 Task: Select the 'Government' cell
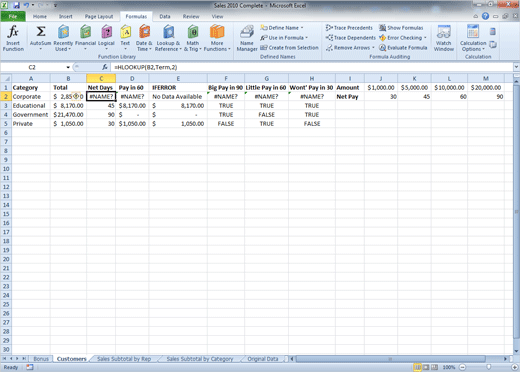pyautogui.click(x=31, y=115)
